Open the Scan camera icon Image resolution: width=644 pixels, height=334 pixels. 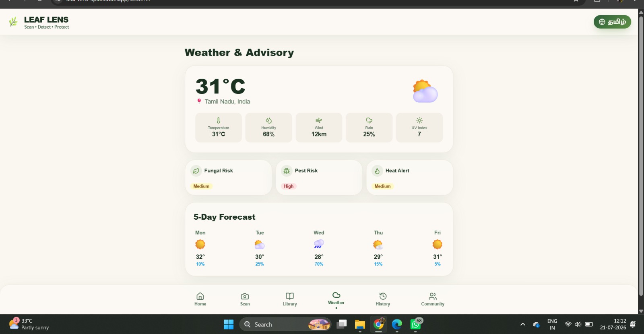(x=245, y=296)
